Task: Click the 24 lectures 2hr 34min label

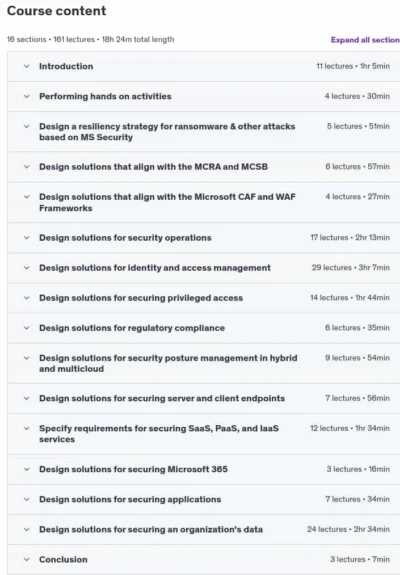Action: point(348,529)
